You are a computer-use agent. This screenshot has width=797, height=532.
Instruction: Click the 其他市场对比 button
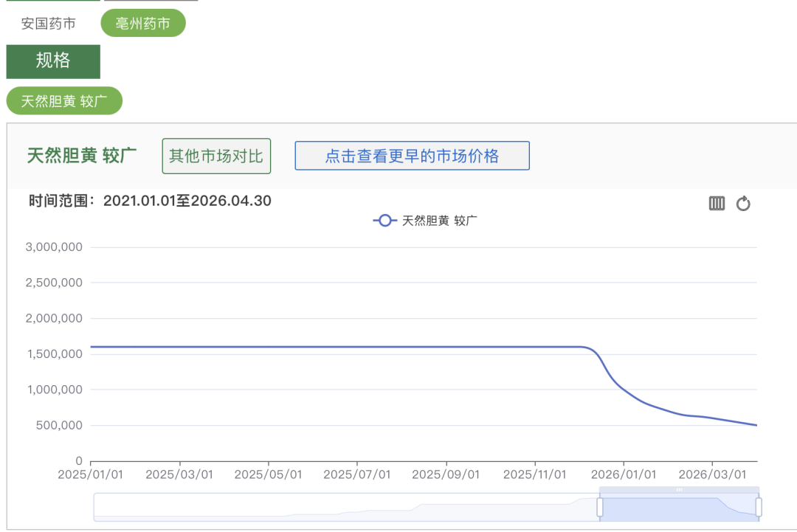pos(216,156)
